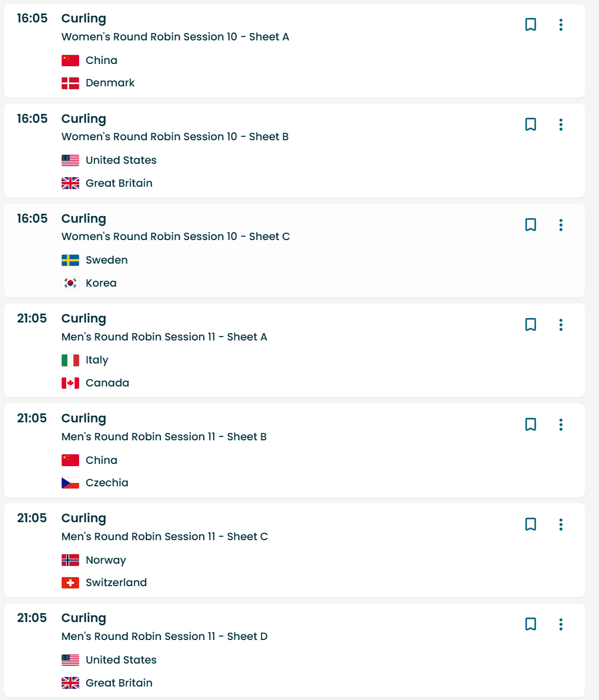Screen dimensions: 599x700
Task: Bookmark the China vs Denmark women's match
Action: click(x=530, y=25)
